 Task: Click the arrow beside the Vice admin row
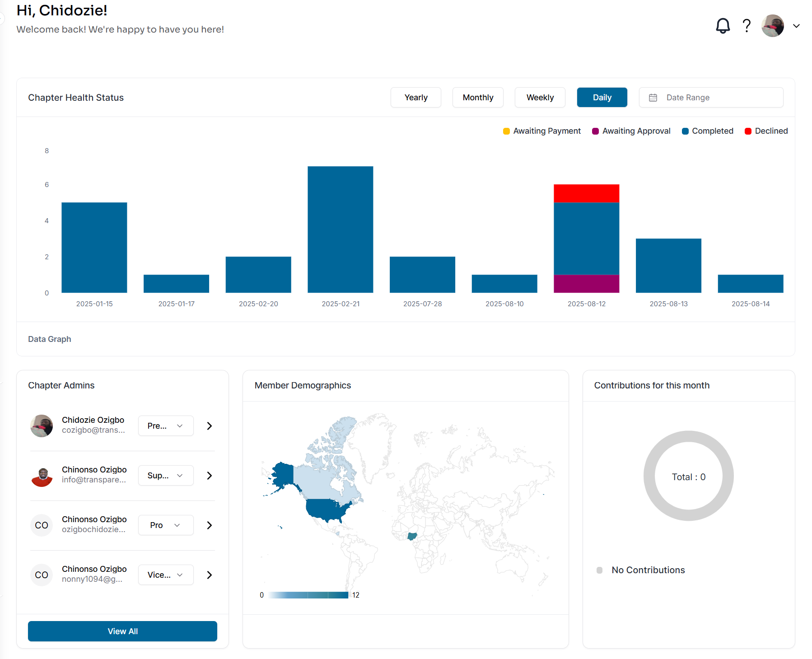coord(209,575)
